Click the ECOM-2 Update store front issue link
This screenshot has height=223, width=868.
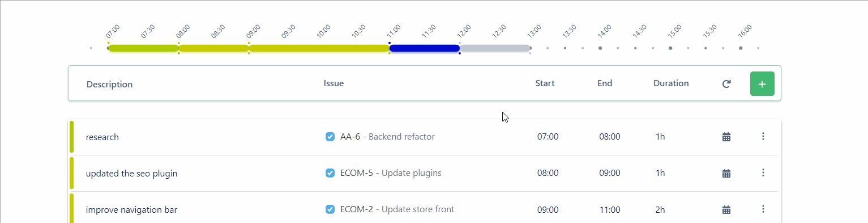point(397,209)
